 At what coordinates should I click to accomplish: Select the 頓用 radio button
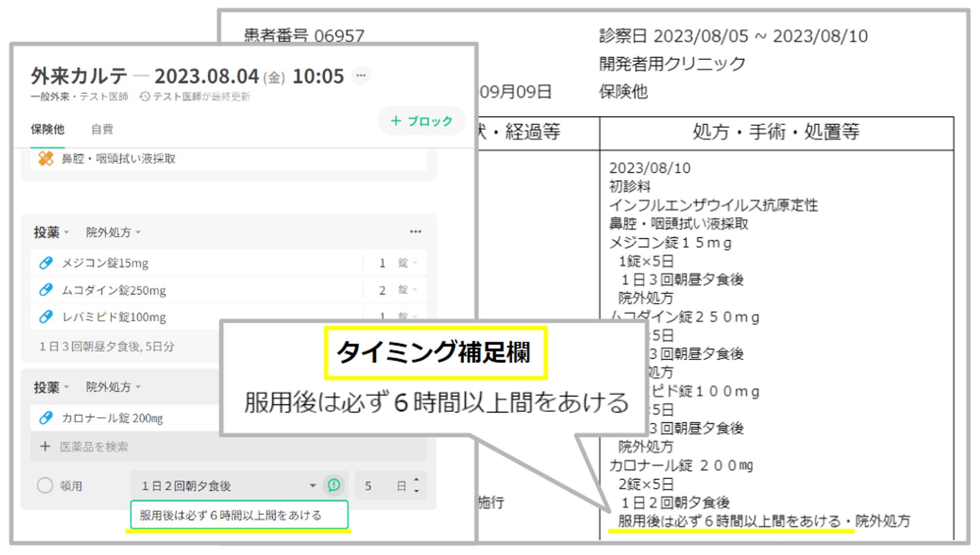[x=45, y=485]
